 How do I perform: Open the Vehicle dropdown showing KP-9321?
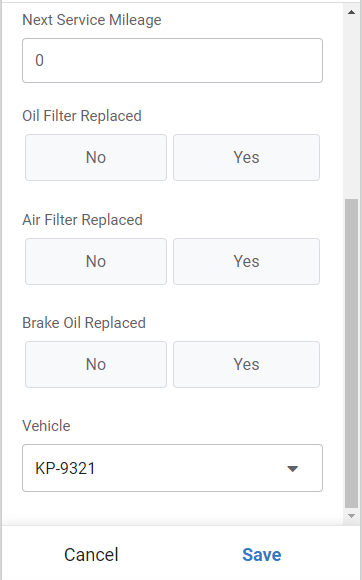coord(172,468)
